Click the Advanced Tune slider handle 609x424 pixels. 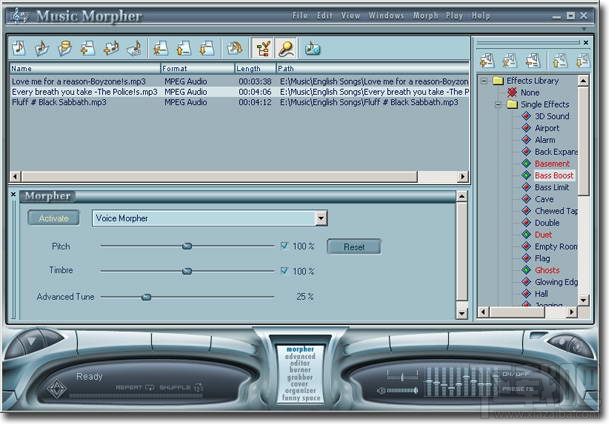(x=146, y=297)
